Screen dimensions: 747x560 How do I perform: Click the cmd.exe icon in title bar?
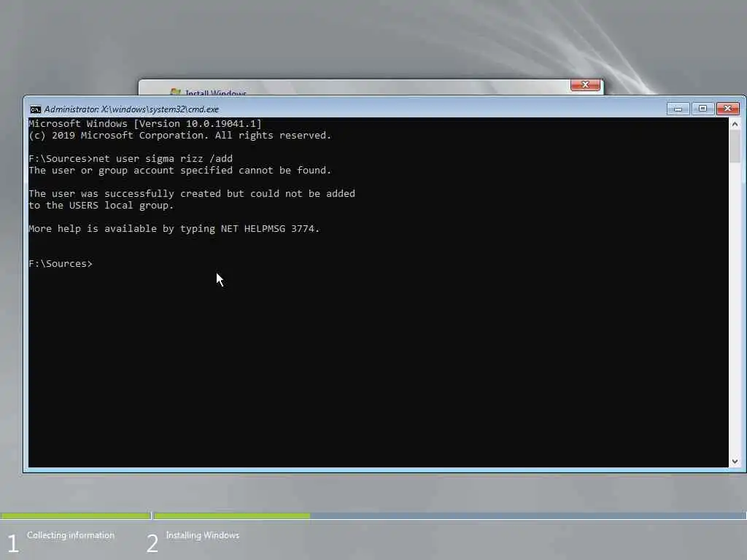click(x=35, y=109)
